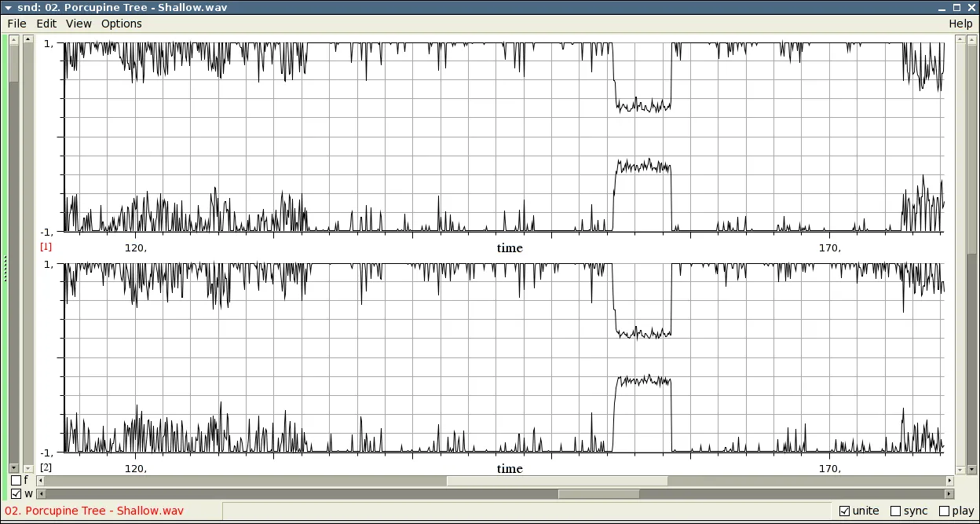Enable the f (FFT) checkbox
This screenshot has height=524, width=980.
[16, 480]
